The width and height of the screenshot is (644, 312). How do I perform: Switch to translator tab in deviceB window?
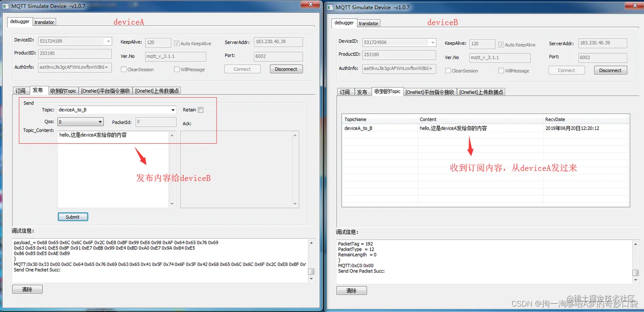click(368, 23)
